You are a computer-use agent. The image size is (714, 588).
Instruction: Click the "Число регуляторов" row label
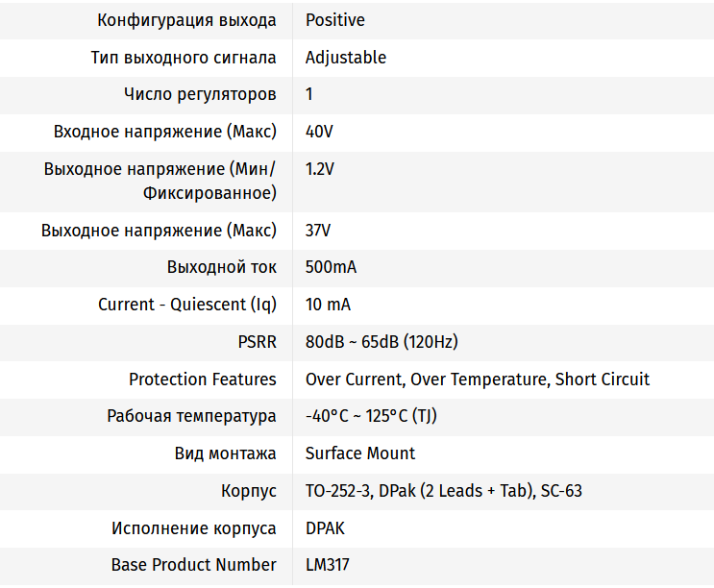point(200,94)
